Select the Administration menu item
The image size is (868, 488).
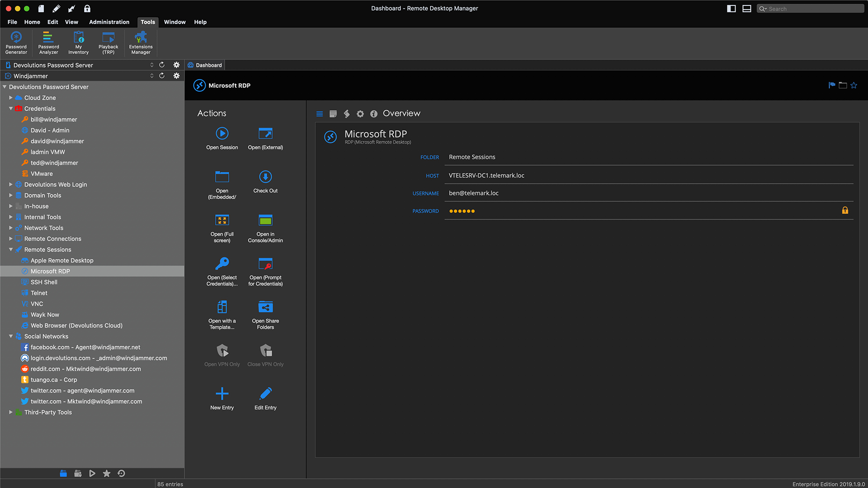(109, 22)
